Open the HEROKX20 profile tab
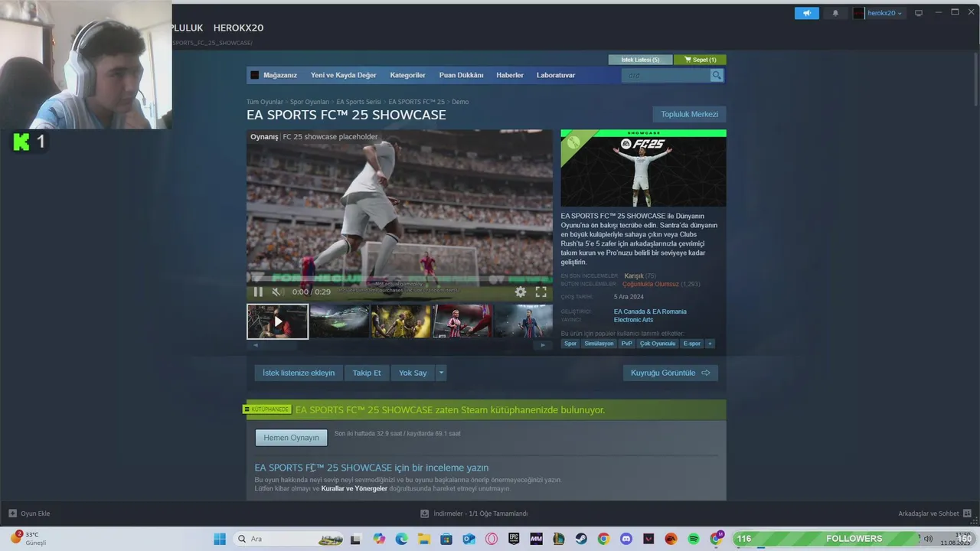The width and height of the screenshot is (980, 551). click(238, 28)
